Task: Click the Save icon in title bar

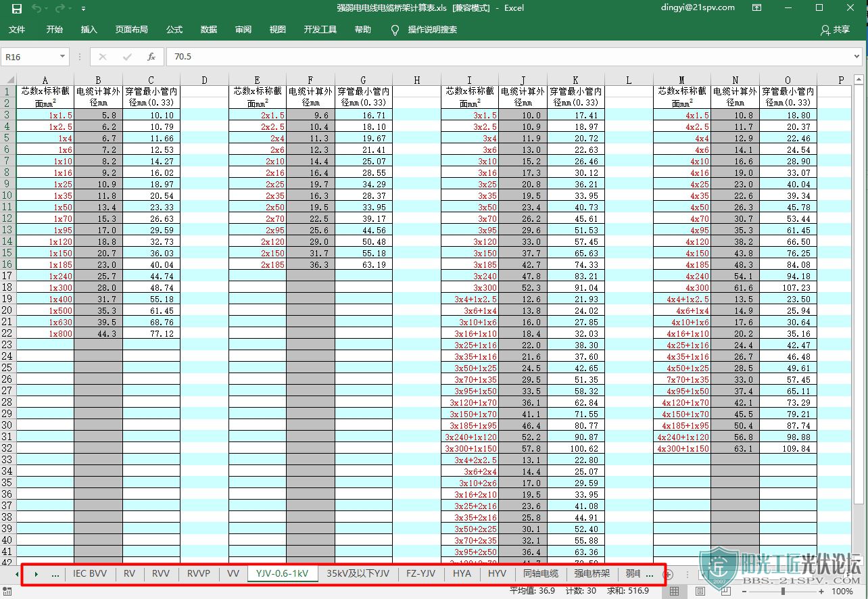Action: [x=17, y=8]
